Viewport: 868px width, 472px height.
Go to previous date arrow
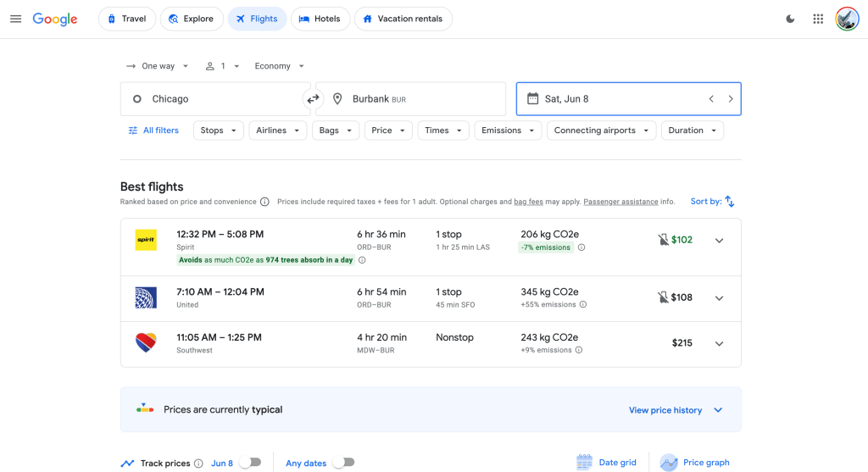pyautogui.click(x=711, y=99)
